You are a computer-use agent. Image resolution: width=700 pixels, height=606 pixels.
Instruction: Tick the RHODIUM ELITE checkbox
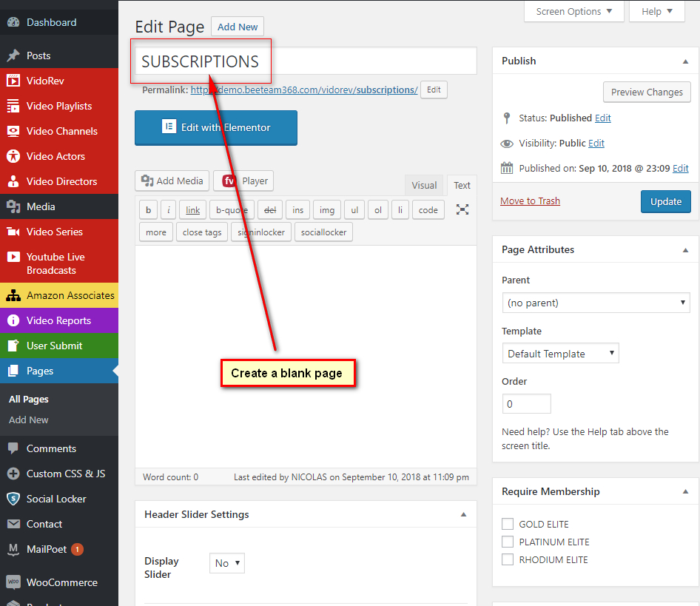tap(508, 559)
